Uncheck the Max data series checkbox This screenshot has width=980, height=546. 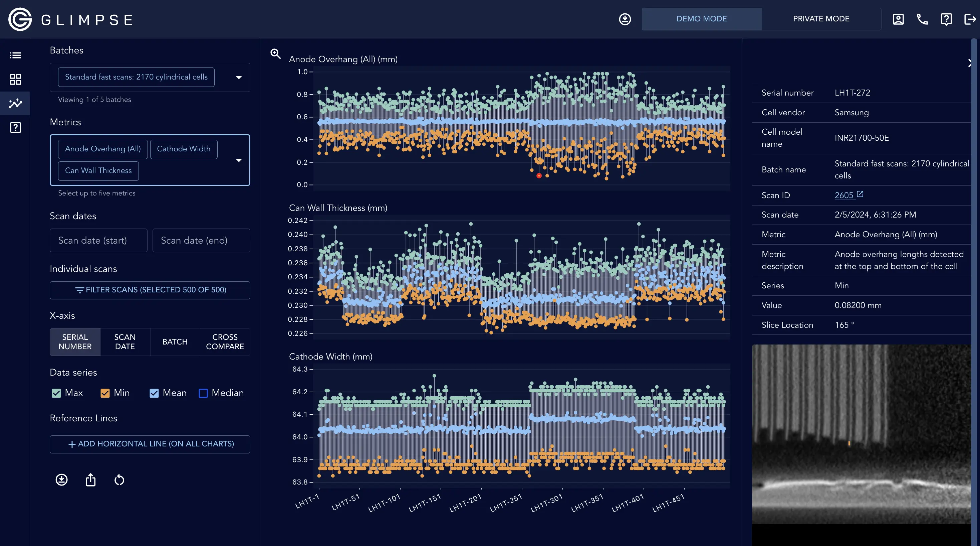tap(56, 393)
